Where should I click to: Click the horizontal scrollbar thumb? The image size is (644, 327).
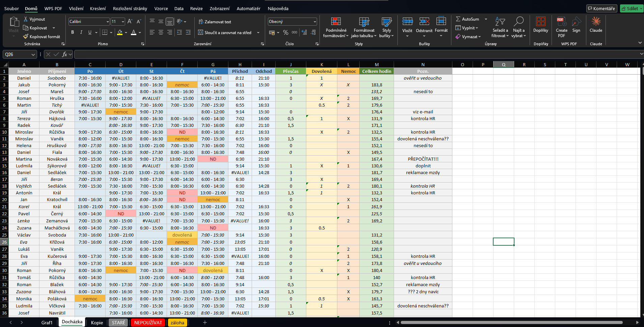coord(511,322)
